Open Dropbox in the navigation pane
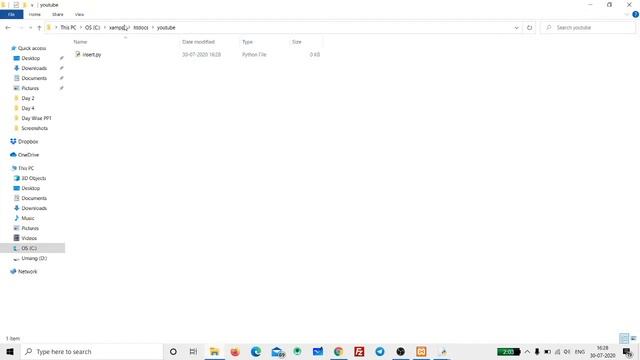This screenshot has height=360, width=640. [x=28, y=142]
